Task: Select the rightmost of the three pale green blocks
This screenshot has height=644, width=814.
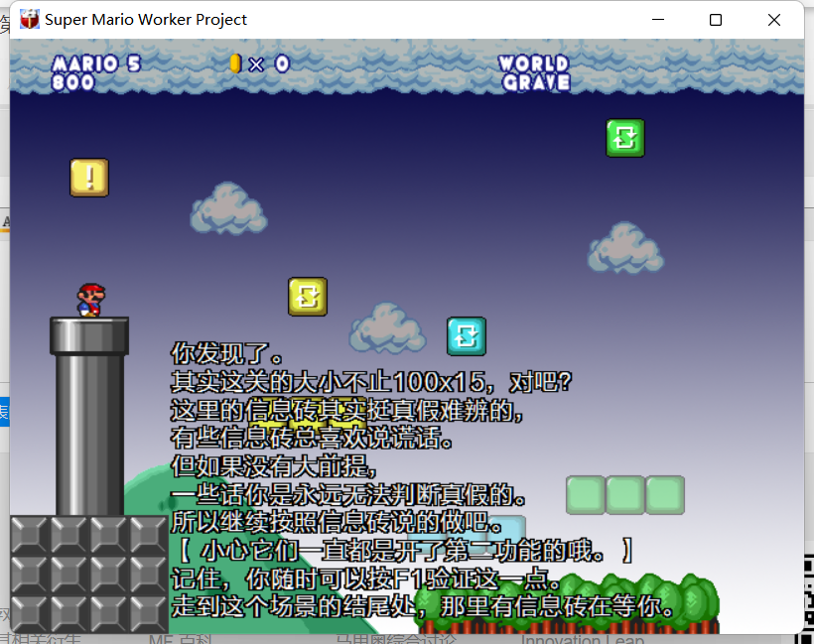Action: coord(665,495)
